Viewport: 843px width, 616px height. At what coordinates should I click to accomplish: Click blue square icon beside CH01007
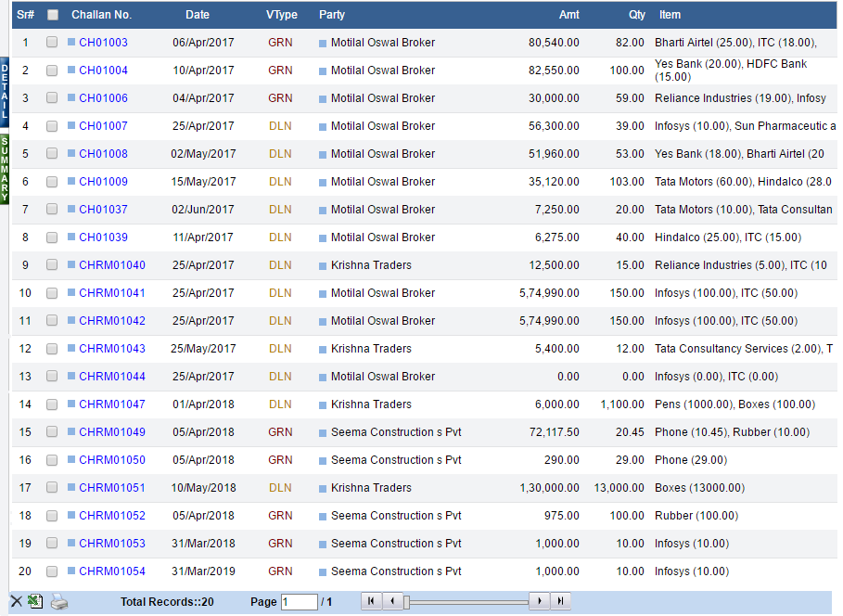coord(71,125)
